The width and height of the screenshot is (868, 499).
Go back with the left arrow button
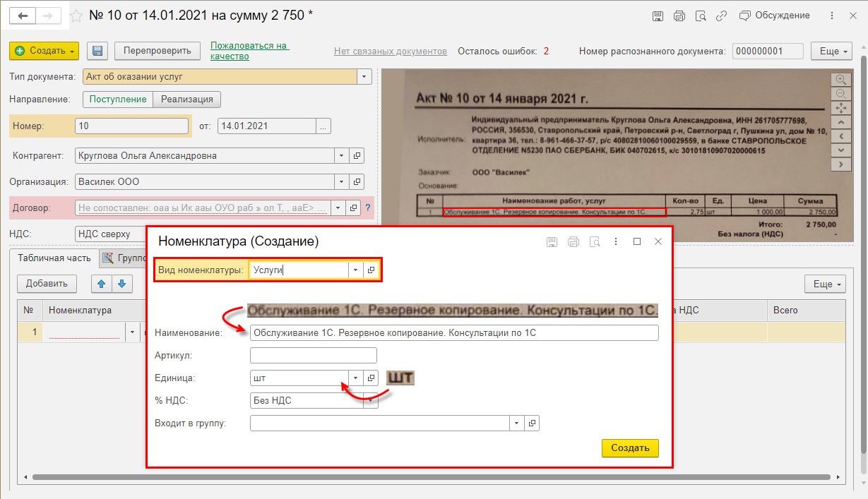pos(23,15)
